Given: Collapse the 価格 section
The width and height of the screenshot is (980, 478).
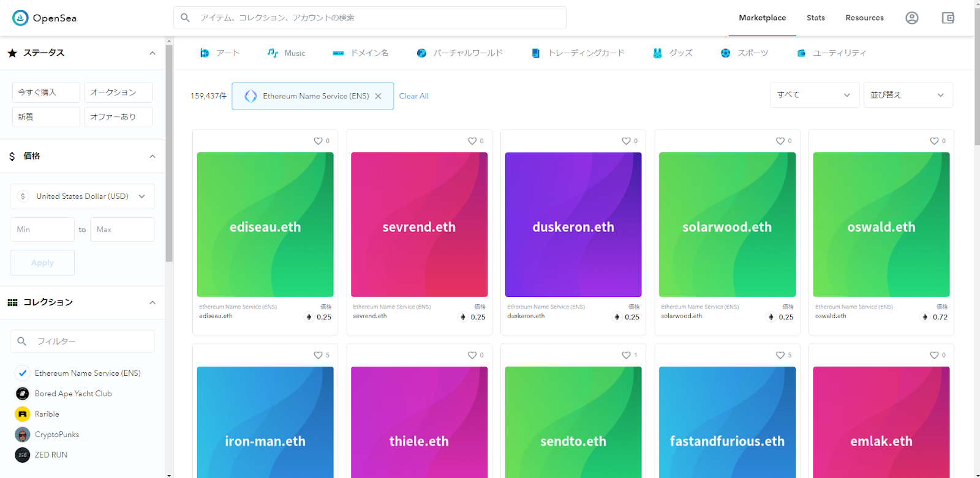Looking at the screenshot, I should pos(153,157).
